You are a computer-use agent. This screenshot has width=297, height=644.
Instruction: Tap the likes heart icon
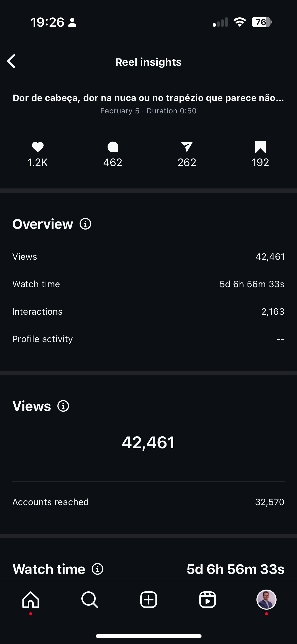(x=38, y=147)
